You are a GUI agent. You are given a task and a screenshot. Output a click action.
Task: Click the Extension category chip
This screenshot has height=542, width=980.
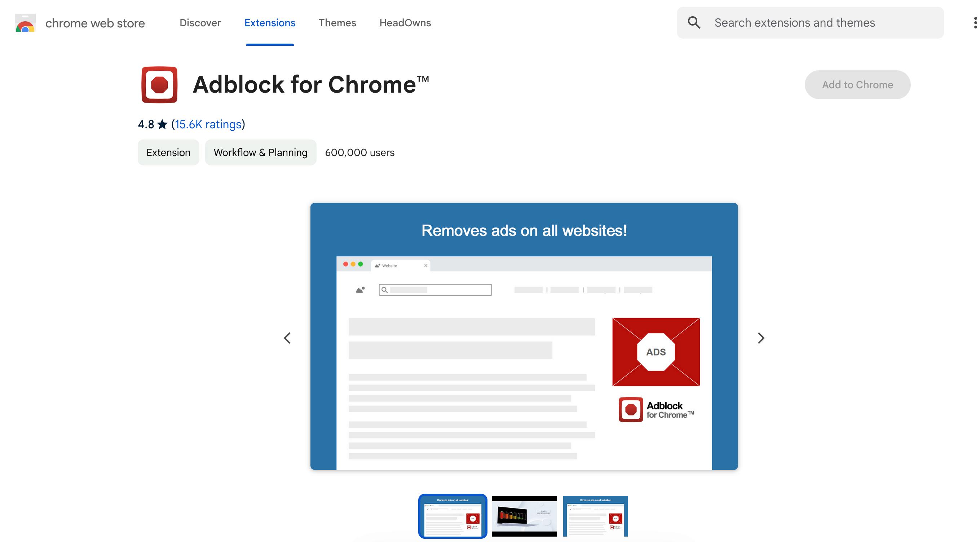click(168, 152)
